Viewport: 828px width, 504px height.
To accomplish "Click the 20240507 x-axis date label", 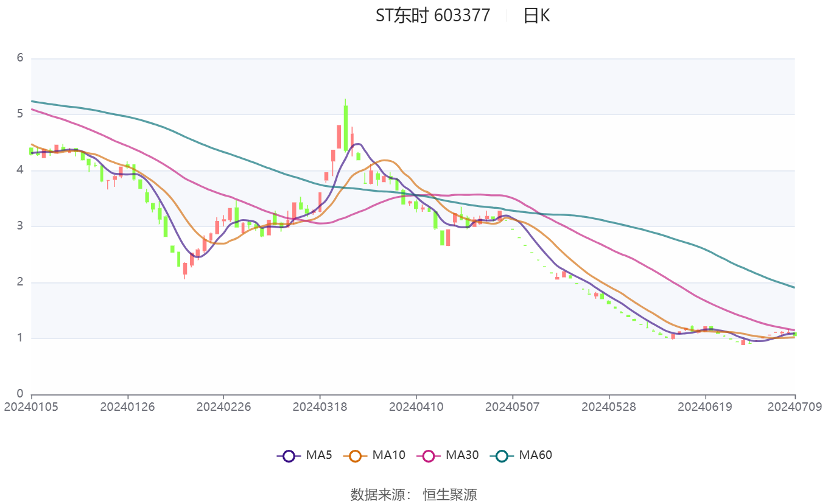I will 512,407.
